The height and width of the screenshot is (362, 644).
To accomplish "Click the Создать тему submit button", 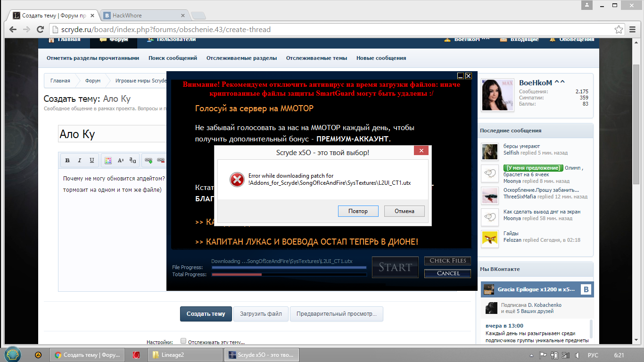I will pyautogui.click(x=206, y=314).
